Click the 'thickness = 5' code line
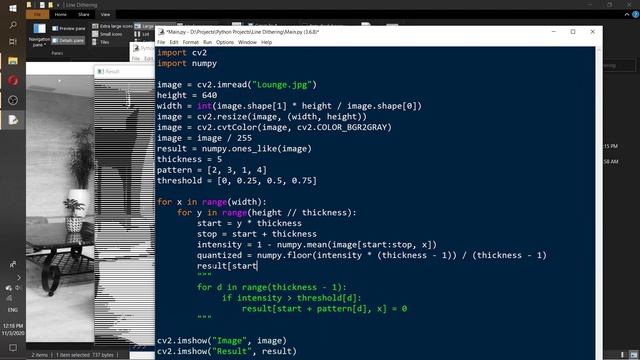 (189, 160)
